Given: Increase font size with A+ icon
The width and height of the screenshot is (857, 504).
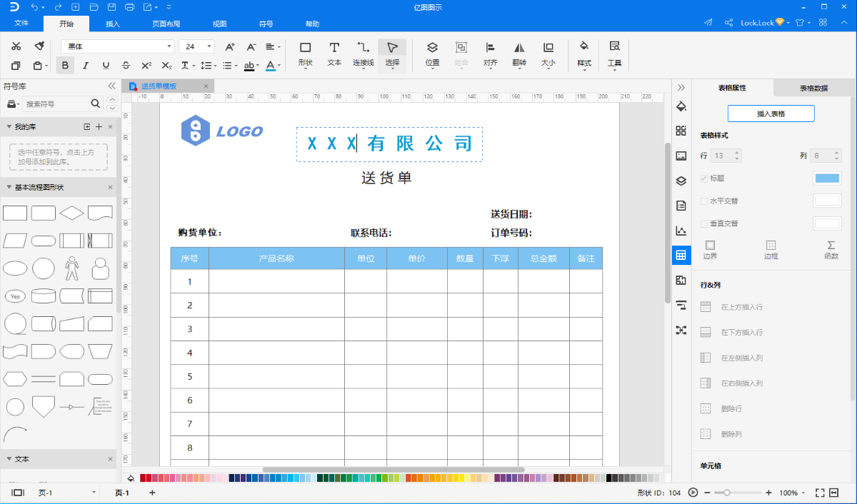Looking at the screenshot, I should (x=230, y=46).
